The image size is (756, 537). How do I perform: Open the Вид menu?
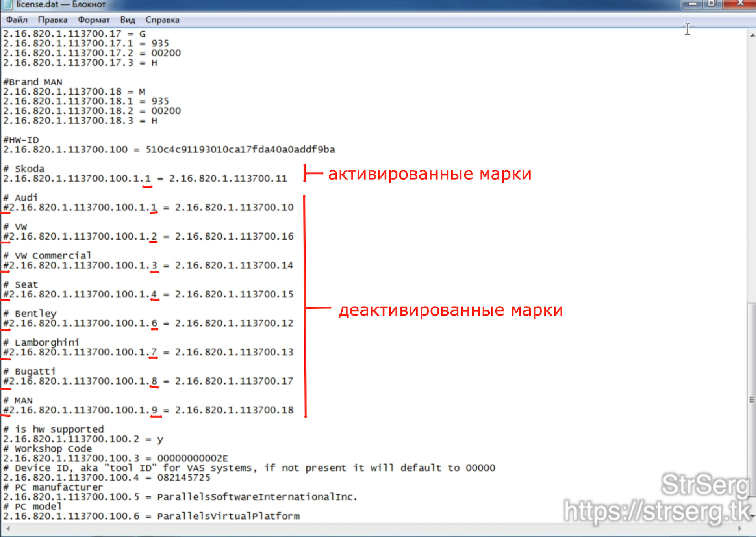[x=128, y=20]
